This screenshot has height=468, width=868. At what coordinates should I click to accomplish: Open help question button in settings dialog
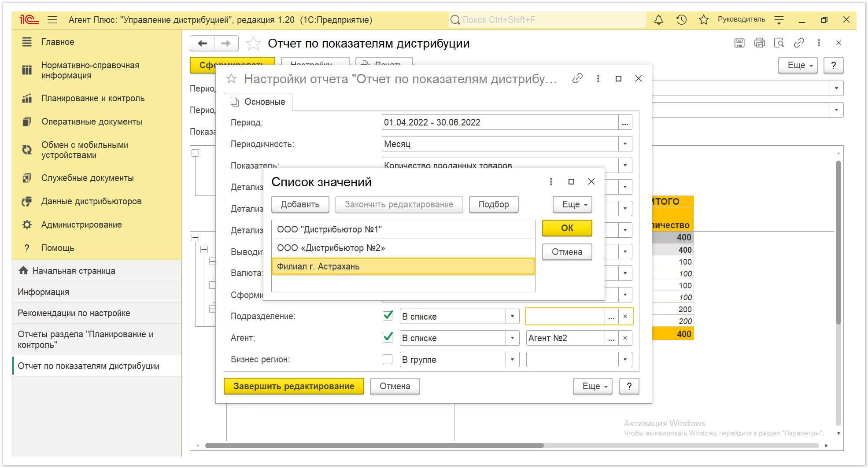tap(629, 386)
